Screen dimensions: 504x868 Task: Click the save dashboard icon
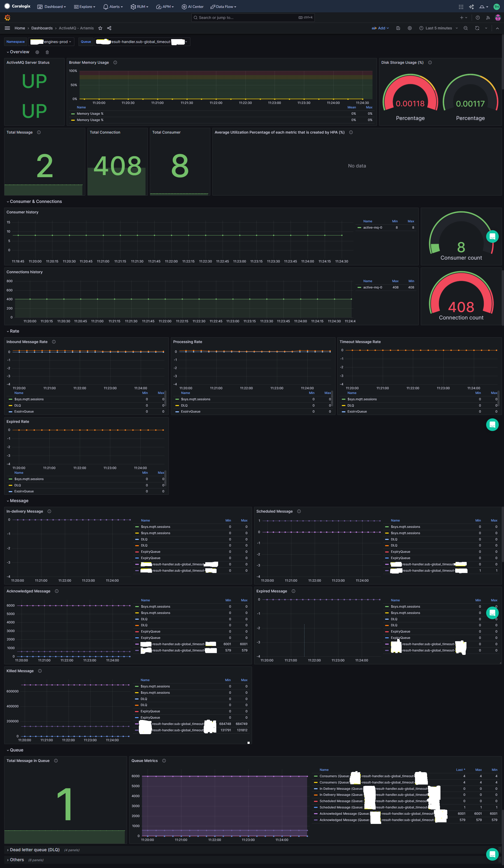pyautogui.click(x=398, y=28)
